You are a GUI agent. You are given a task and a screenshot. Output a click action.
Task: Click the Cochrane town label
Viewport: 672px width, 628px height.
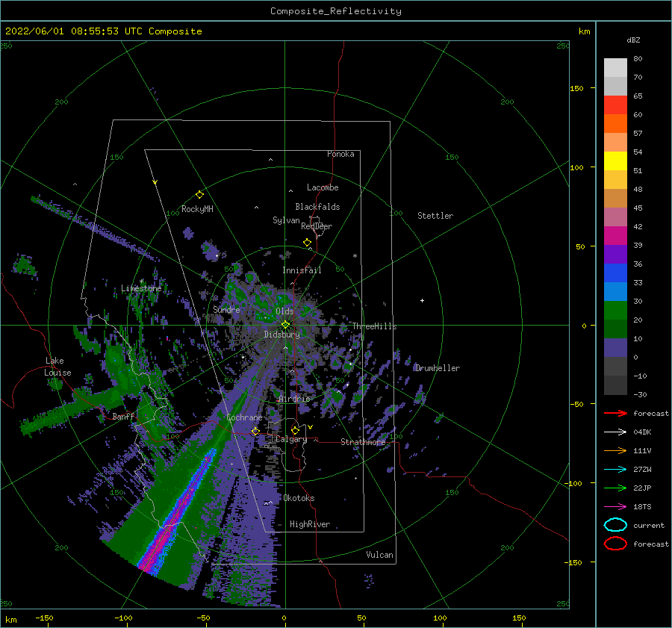pos(244,417)
